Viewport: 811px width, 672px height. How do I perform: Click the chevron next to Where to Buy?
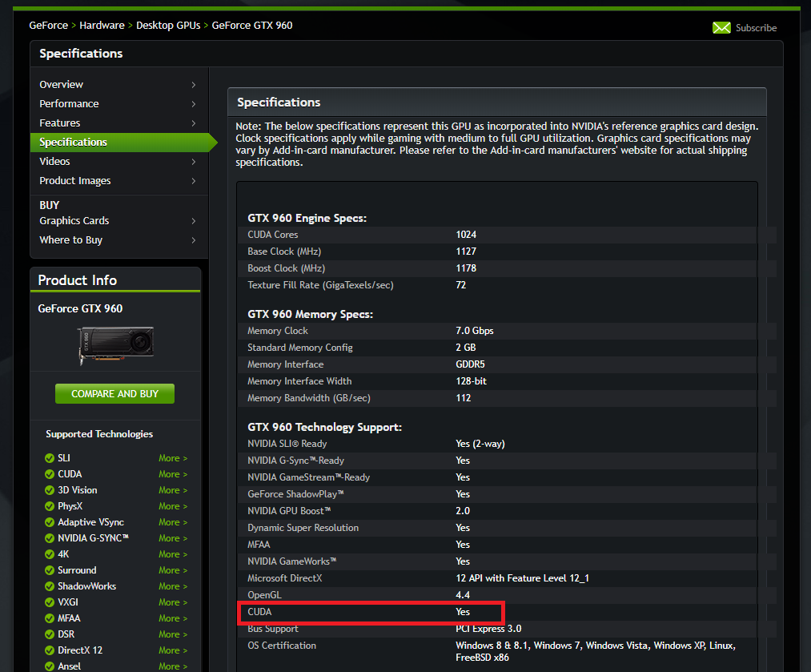(x=194, y=240)
